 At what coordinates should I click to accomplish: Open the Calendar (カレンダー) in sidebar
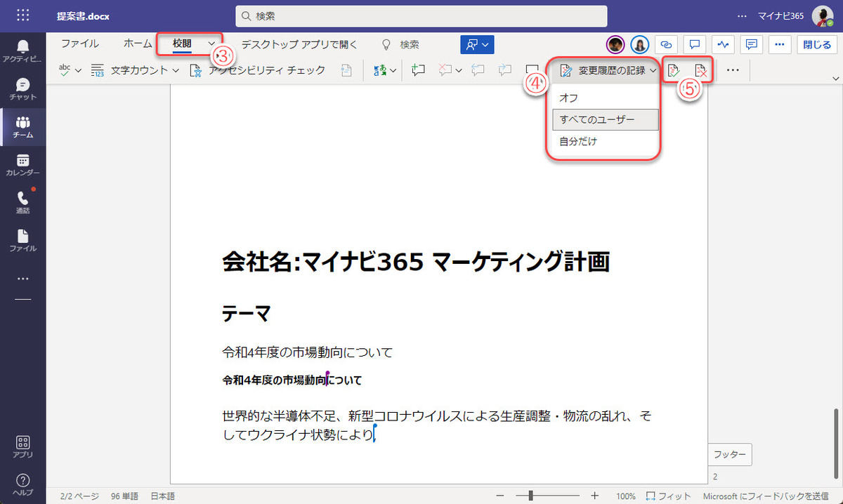22,165
